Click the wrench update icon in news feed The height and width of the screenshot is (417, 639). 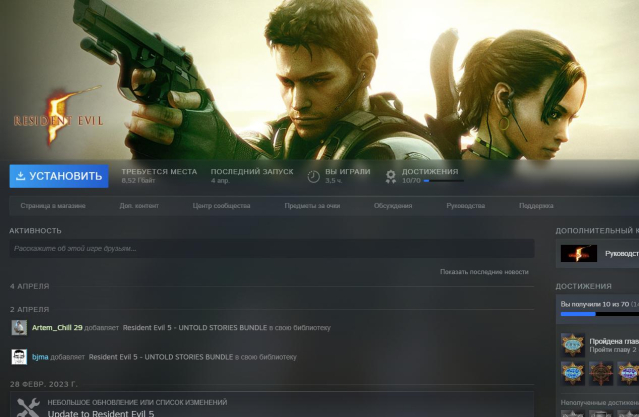28,406
